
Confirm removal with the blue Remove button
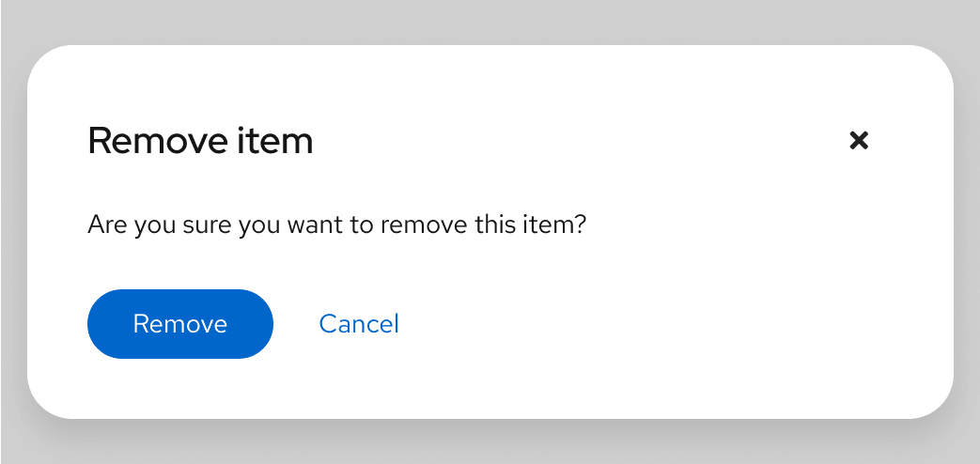[180, 324]
